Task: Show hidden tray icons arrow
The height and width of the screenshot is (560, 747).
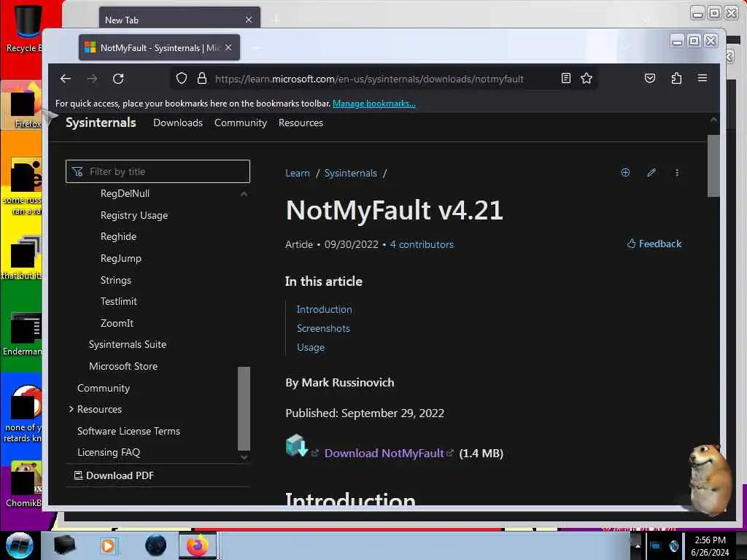Action: pos(638,545)
